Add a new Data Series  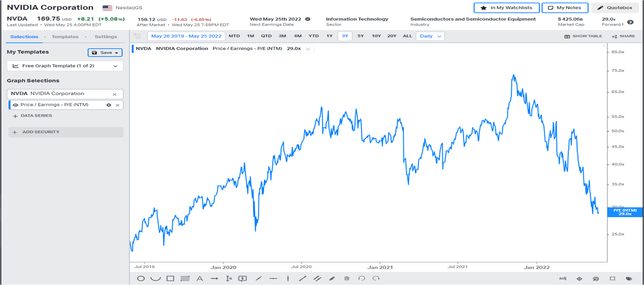click(32, 116)
